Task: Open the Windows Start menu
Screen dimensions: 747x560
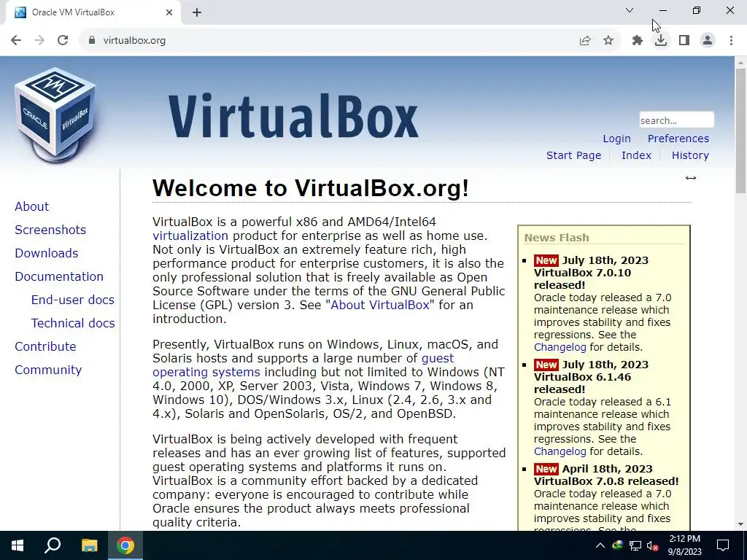Action: pyautogui.click(x=18, y=545)
